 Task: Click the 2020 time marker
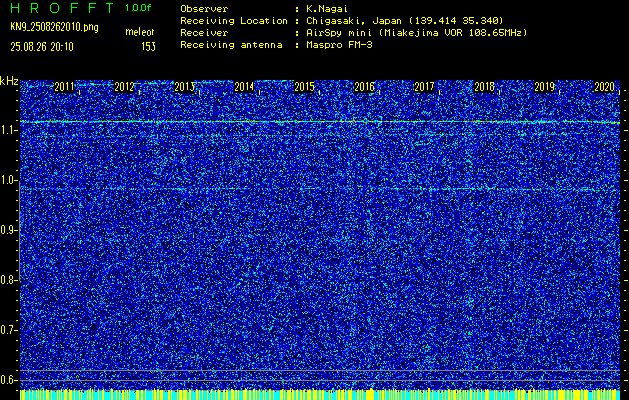pyautogui.click(x=605, y=87)
